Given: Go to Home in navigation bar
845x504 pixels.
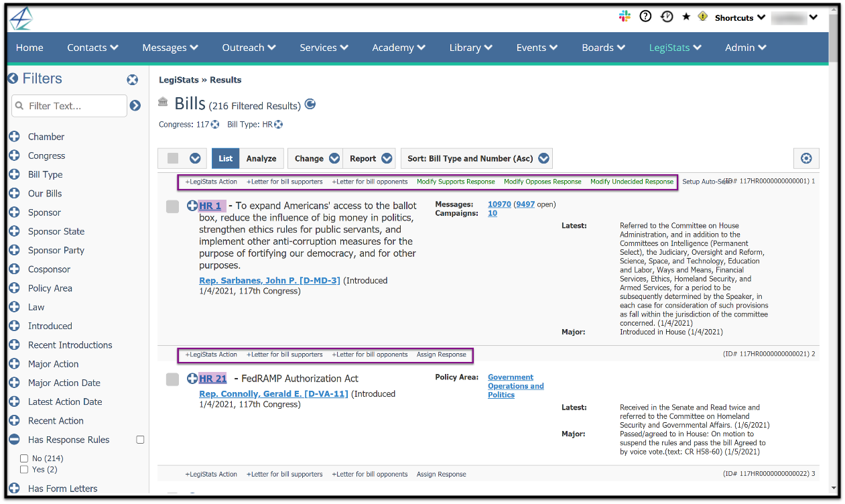Looking at the screenshot, I should tap(29, 48).
